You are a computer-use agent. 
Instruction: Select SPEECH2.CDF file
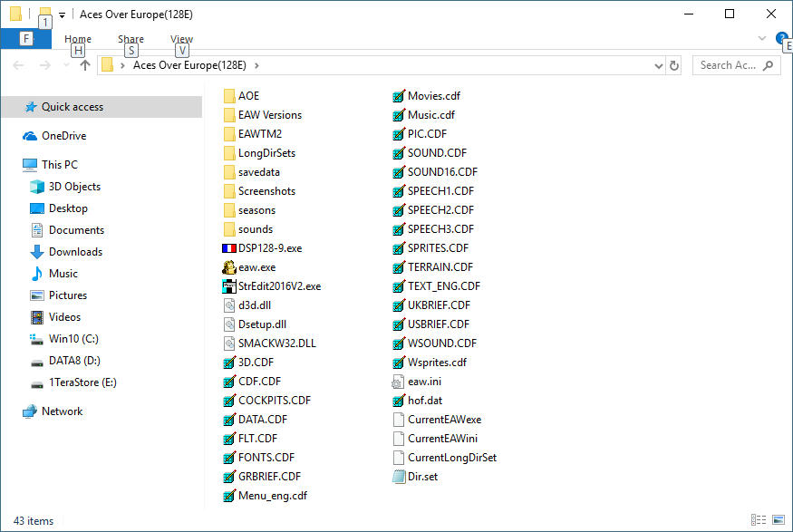pos(433,210)
